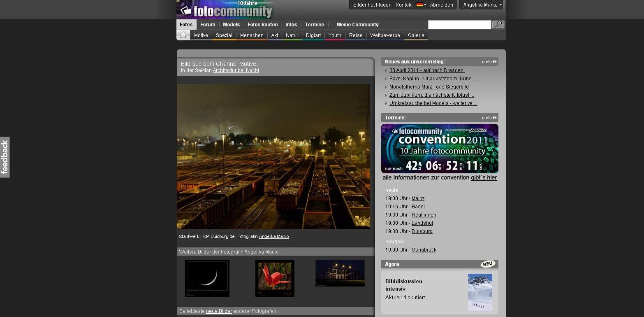
Task: Select the Menschen channel
Action: click(x=252, y=35)
